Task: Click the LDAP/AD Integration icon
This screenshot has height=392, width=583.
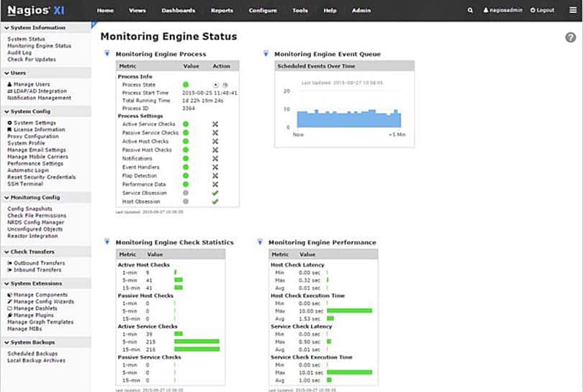Action: (x=10, y=91)
